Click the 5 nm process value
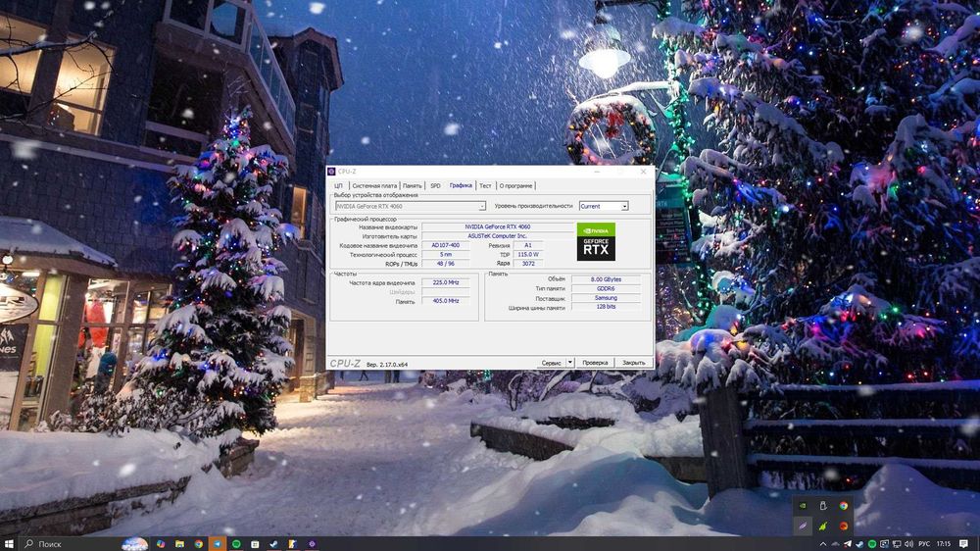980x551 pixels. (x=446, y=255)
